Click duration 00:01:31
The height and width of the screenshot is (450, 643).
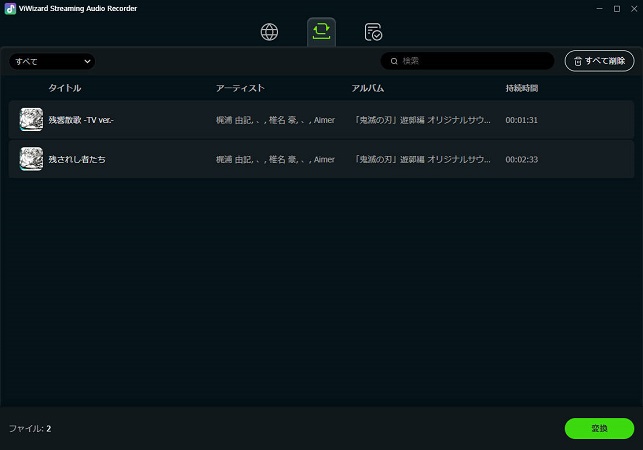click(521, 120)
